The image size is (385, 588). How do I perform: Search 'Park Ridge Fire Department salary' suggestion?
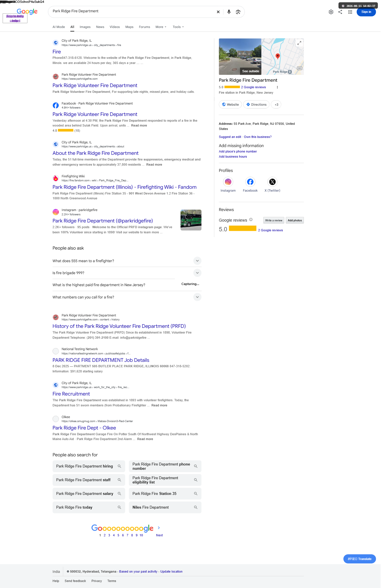point(89,494)
